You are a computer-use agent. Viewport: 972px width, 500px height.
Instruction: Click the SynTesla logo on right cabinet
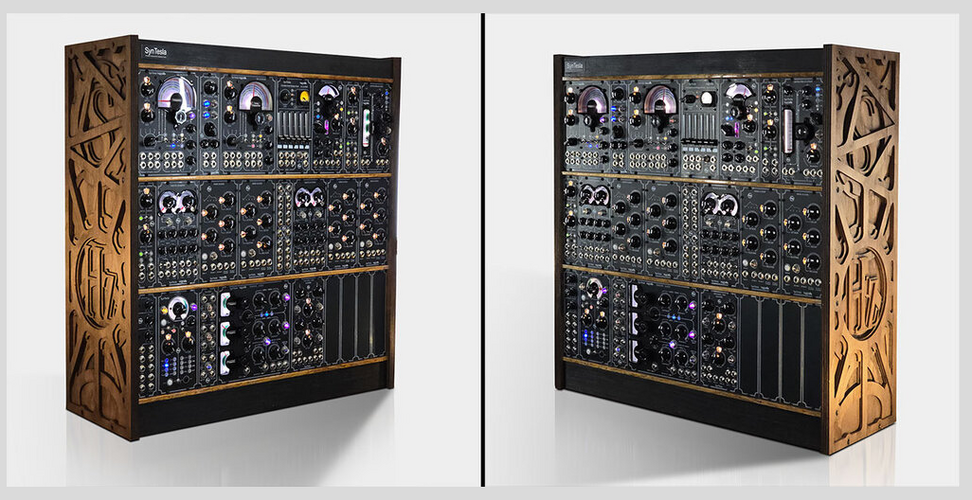[x=574, y=66]
